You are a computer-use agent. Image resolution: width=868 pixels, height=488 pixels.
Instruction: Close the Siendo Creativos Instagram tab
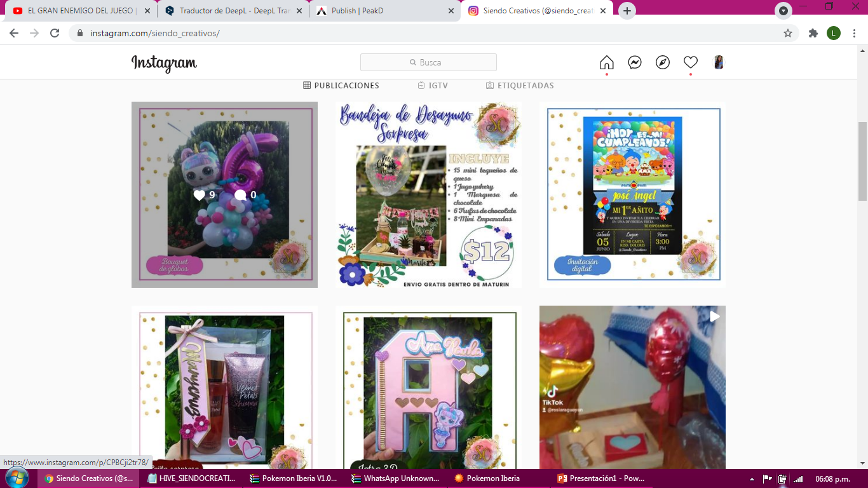pos(603,11)
